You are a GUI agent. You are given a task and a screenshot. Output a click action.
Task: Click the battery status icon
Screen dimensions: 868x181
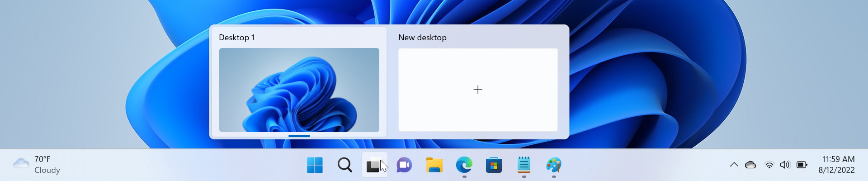coord(802,165)
